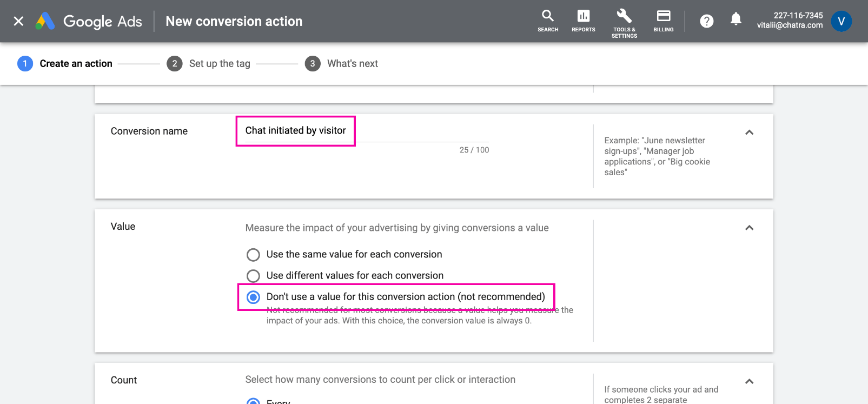Collapse the Conversion name section
This screenshot has width=868, height=404.
point(749,133)
